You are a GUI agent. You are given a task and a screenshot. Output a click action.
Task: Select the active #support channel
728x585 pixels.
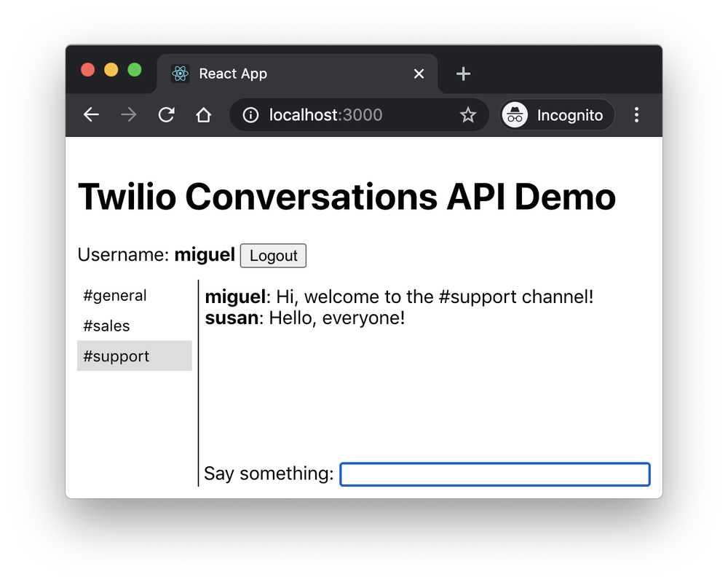coord(116,356)
